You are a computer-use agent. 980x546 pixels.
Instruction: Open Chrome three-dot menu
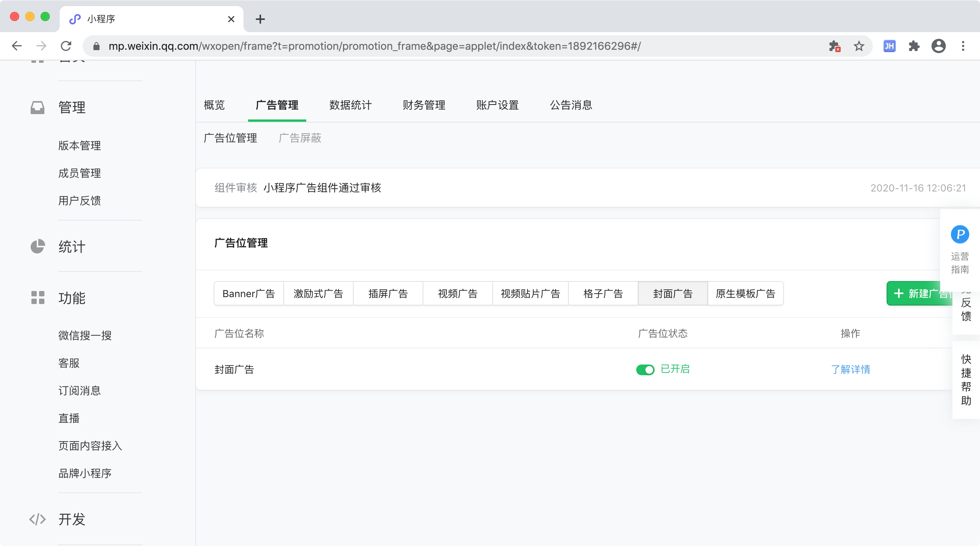pos(963,46)
